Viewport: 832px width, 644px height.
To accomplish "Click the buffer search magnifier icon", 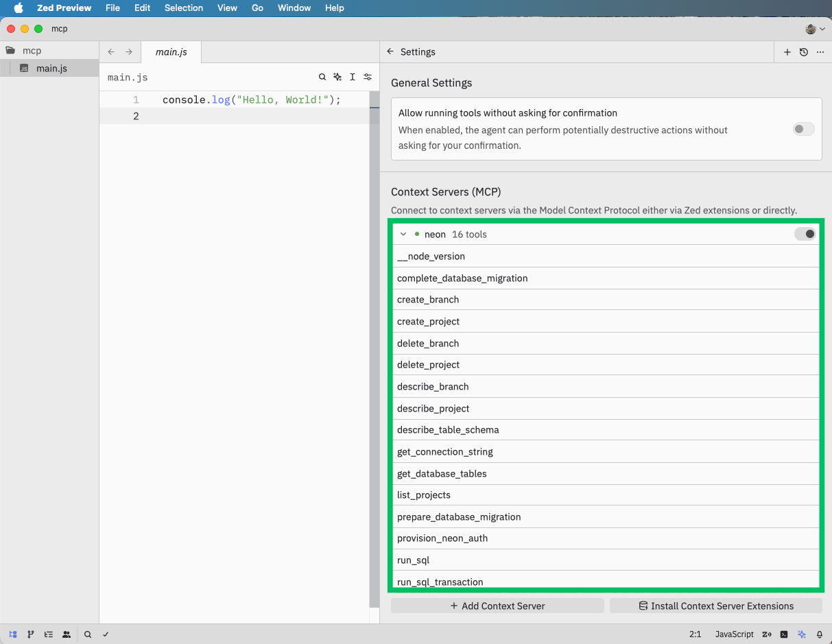I will pyautogui.click(x=322, y=77).
